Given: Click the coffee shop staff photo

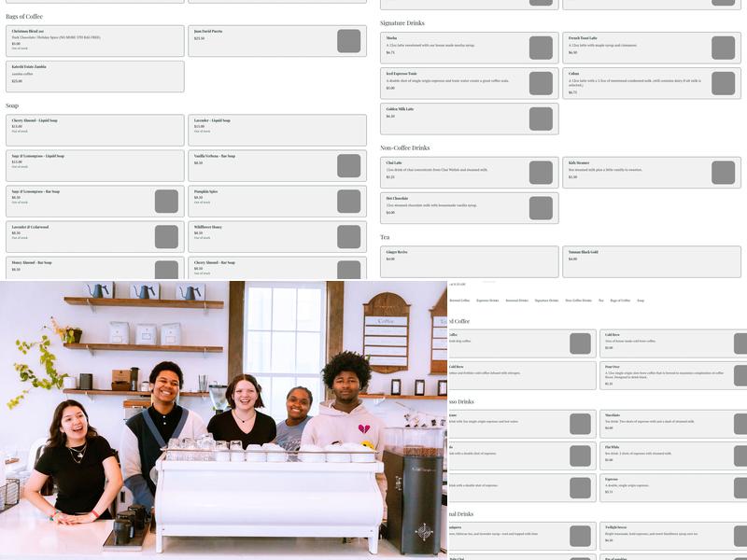Looking at the screenshot, I should pyautogui.click(x=223, y=420).
